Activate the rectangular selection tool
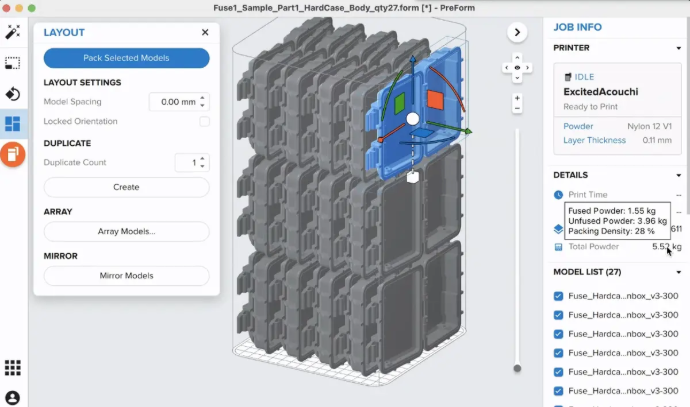The image size is (690, 407). [13, 63]
